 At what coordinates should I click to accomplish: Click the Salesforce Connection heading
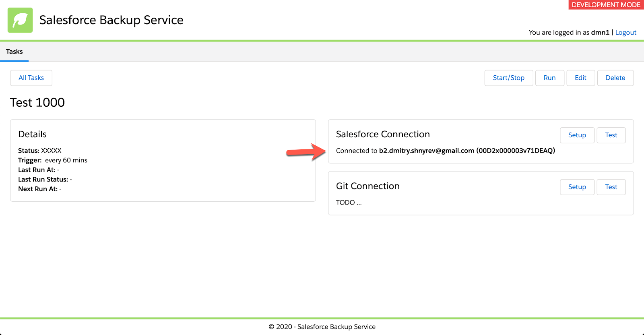[x=383, y=134]
